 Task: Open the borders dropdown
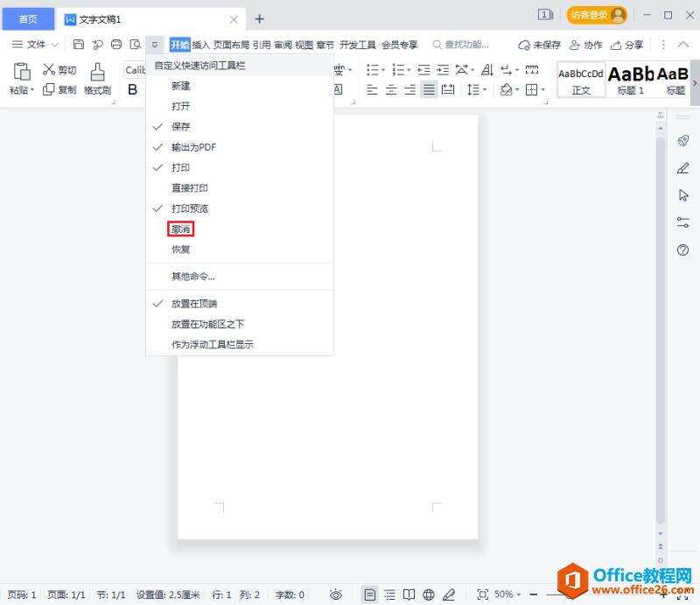543,90
